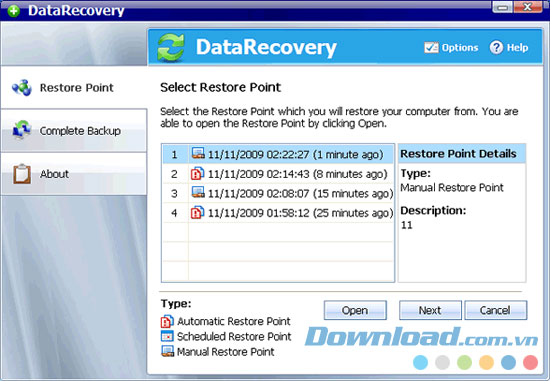
Task: Click the 'Manual Restore Point' type value in details
Action: tap(452, 188)
